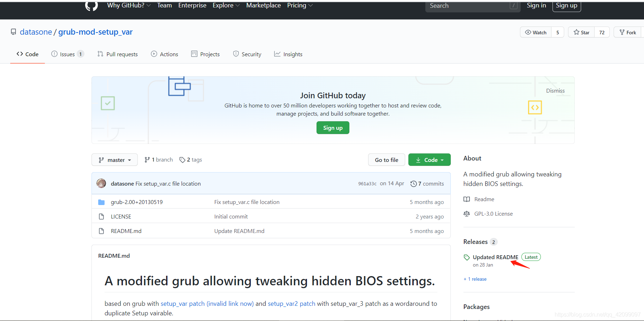This screenshot has width=644, height=321.
Task: Open the Update README.md commit link
Action: tap(239, 231)
